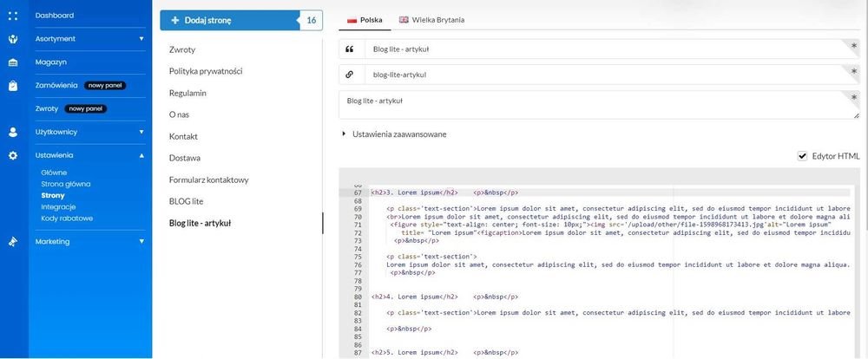Collapse the Ustawienia menu arrow
This screenshot has height=359, width=868.
click(141, 155)
